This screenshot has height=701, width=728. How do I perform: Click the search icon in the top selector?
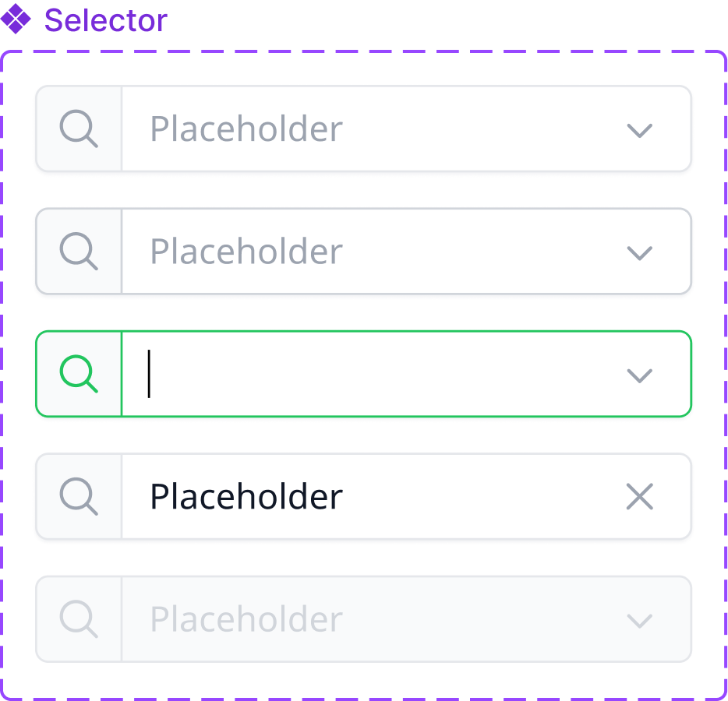coord(79,129)
